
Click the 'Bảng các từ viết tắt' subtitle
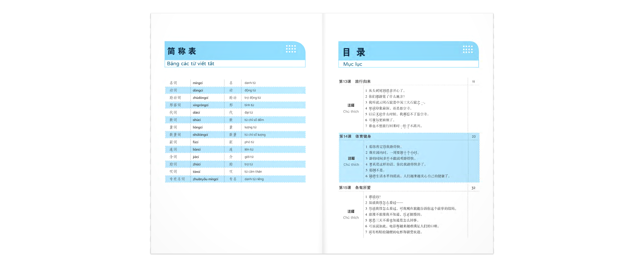click(191, 64)
